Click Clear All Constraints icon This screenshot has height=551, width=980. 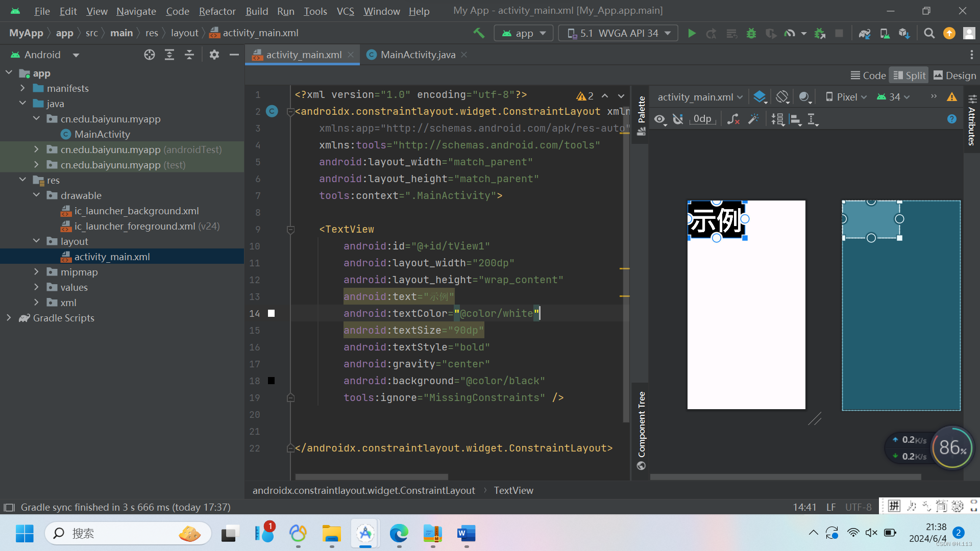733,119
